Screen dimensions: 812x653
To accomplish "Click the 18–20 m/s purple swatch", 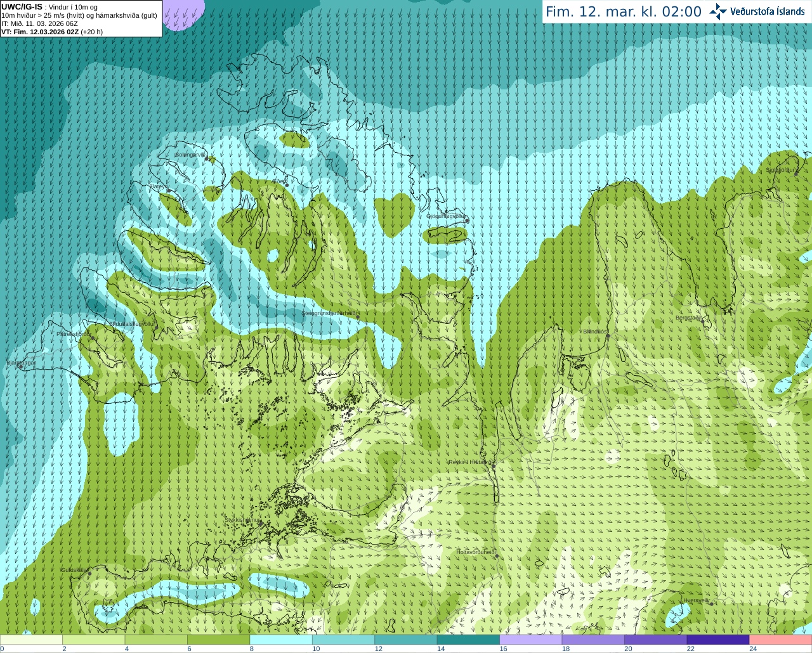I will [593, 640].
